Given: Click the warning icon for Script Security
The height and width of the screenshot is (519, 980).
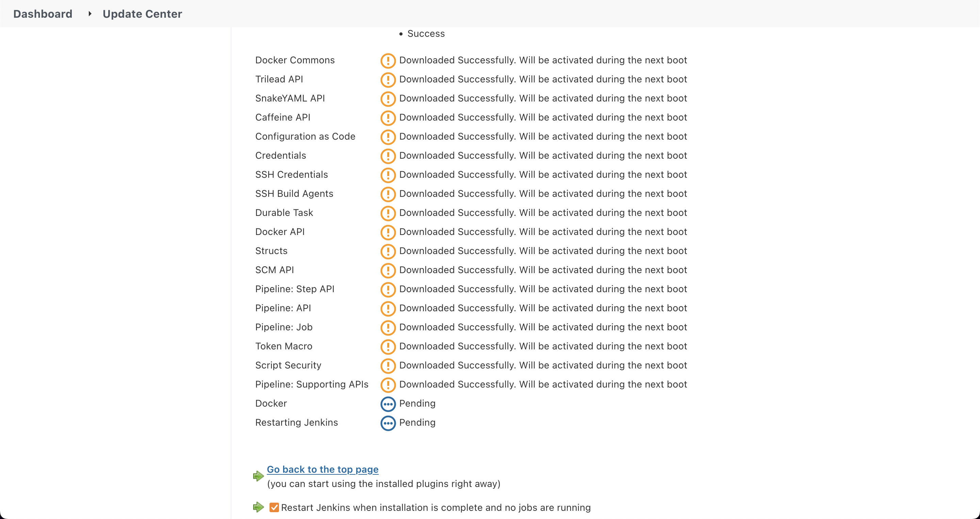Looking at the screenshot, I should click(x=388, y=365).
